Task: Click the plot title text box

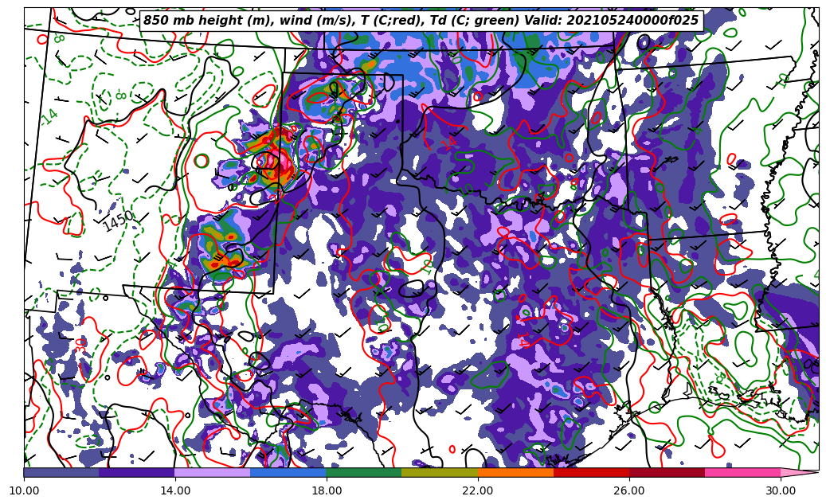Action: click(421, 21)
